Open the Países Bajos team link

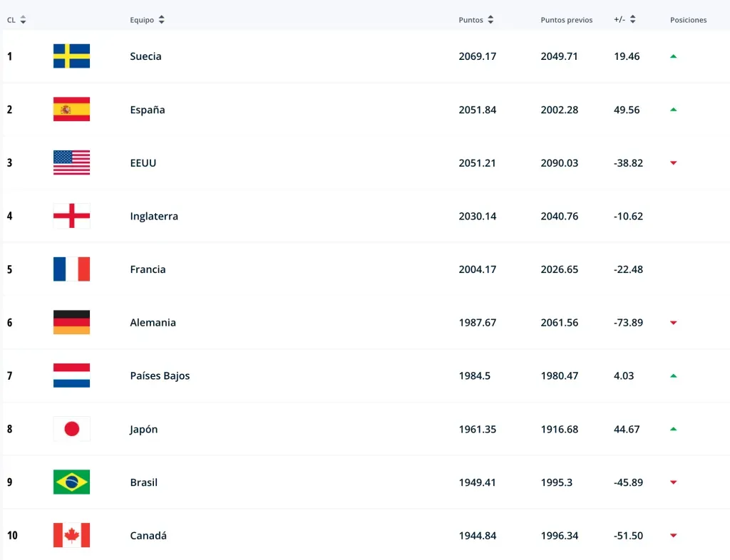pyautogui.click(x=160, y=376)
